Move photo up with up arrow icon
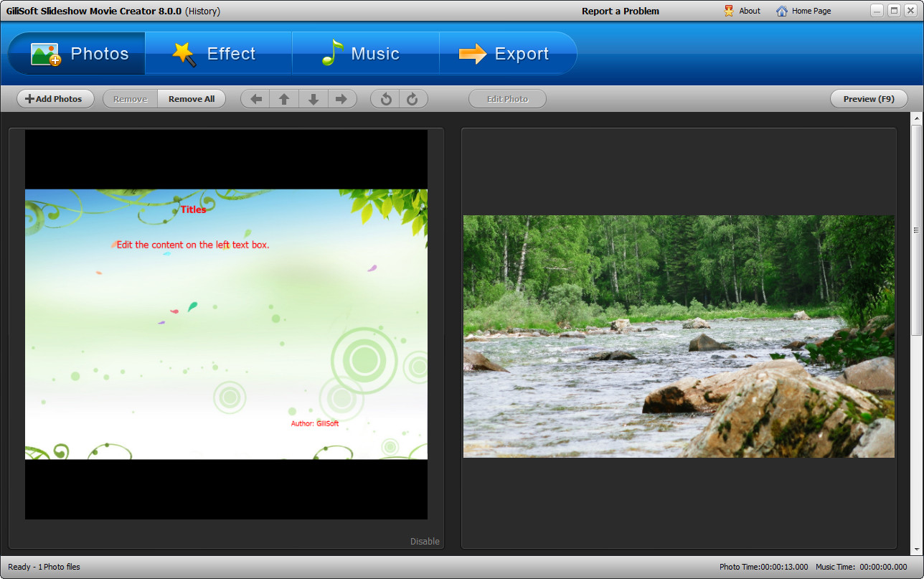924x579 pixels. 284,99
